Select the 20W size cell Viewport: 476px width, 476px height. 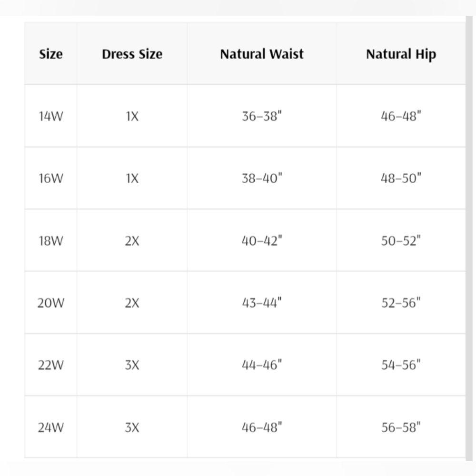(51, 303)
